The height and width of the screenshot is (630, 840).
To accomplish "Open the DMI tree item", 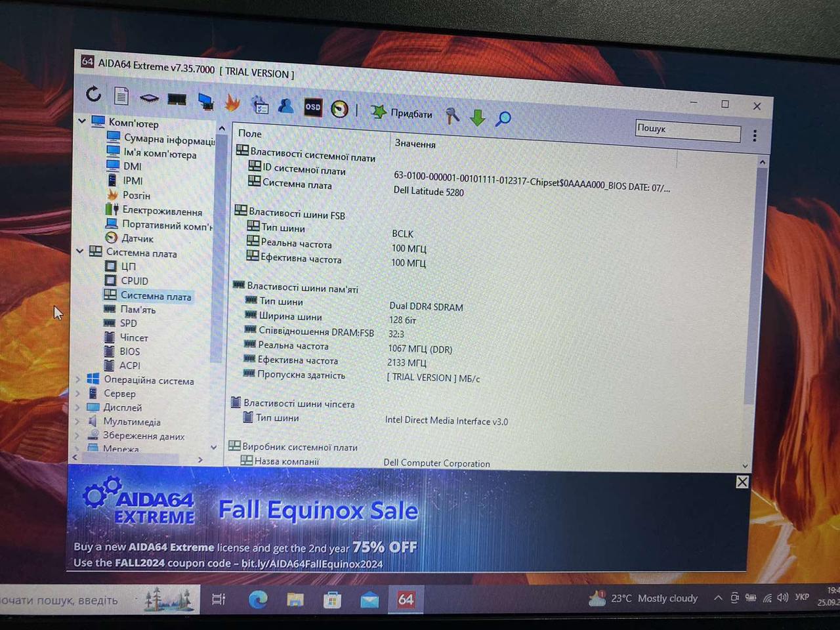I will (x=124, y=166).
